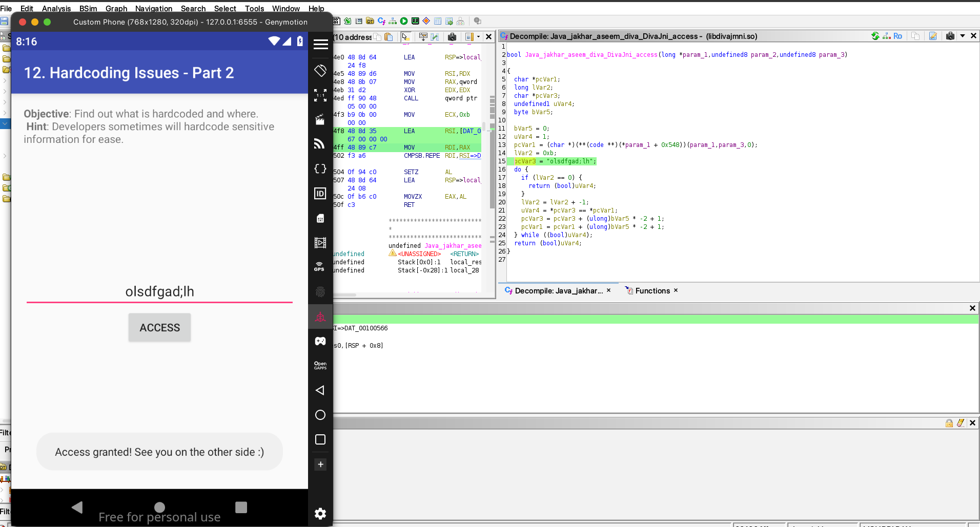Click the text field containing olsdfgad;lh
Viewport: 980px width, 527px height.
tap(159, 291)
